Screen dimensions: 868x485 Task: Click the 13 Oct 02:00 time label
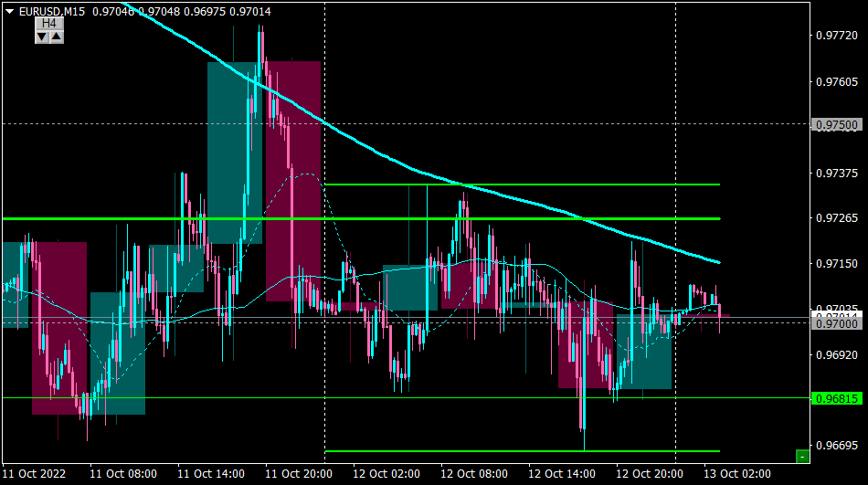pos(736,474)
